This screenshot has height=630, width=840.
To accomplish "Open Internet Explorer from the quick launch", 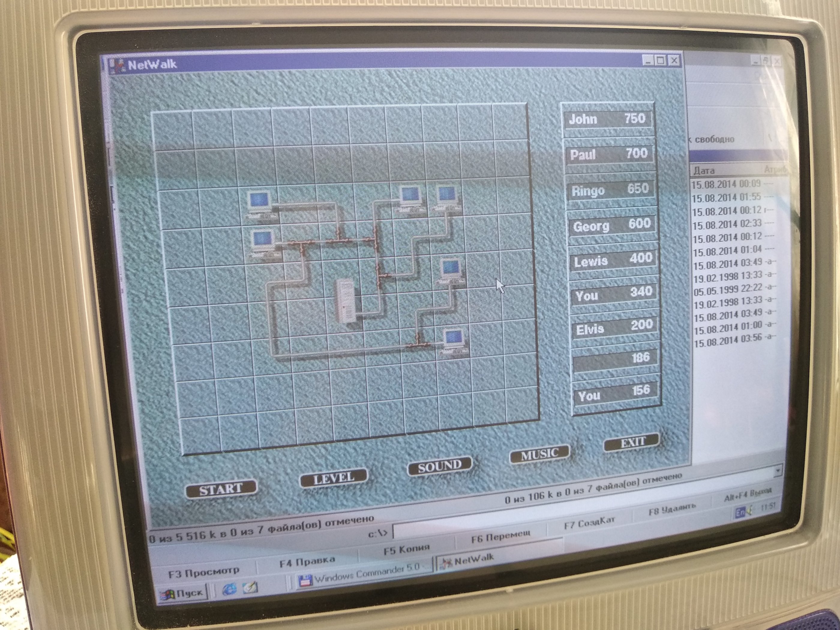I will 229,589.
